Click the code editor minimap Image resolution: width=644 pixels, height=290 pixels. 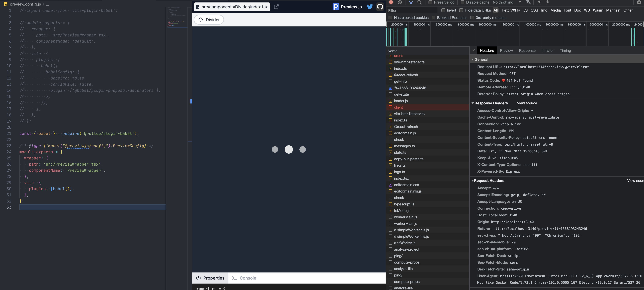177,18
